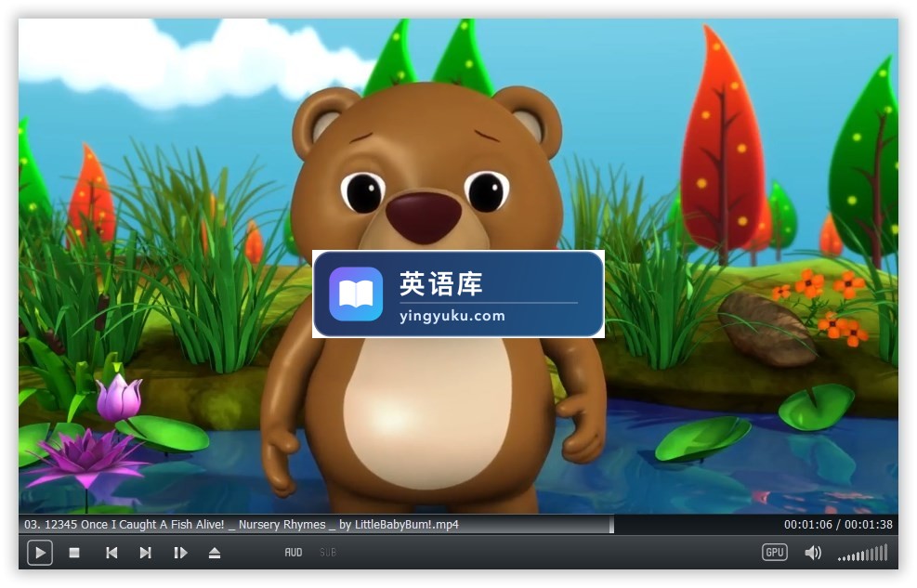The image size is (917, 588).
Task: Click the Play button
Action: 40,553
